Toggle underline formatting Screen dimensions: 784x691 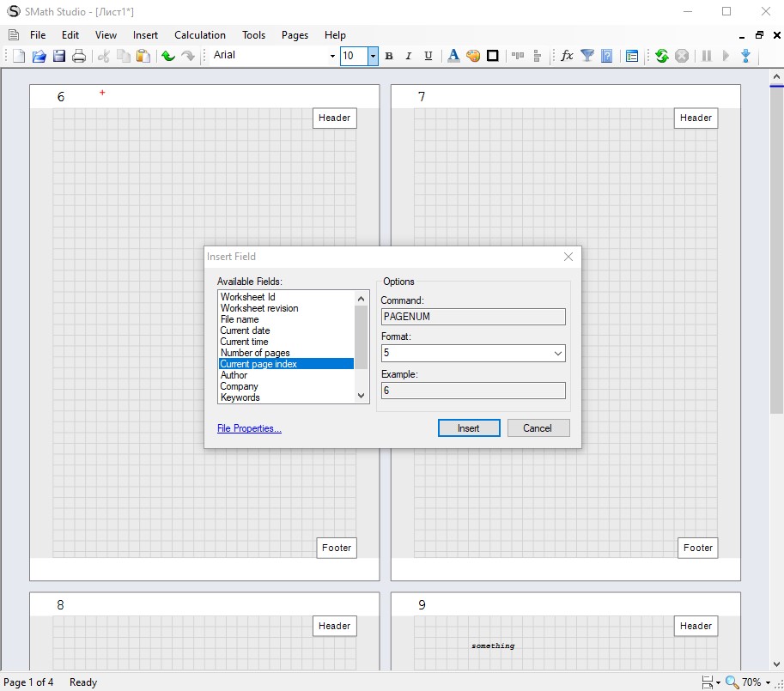428,56
